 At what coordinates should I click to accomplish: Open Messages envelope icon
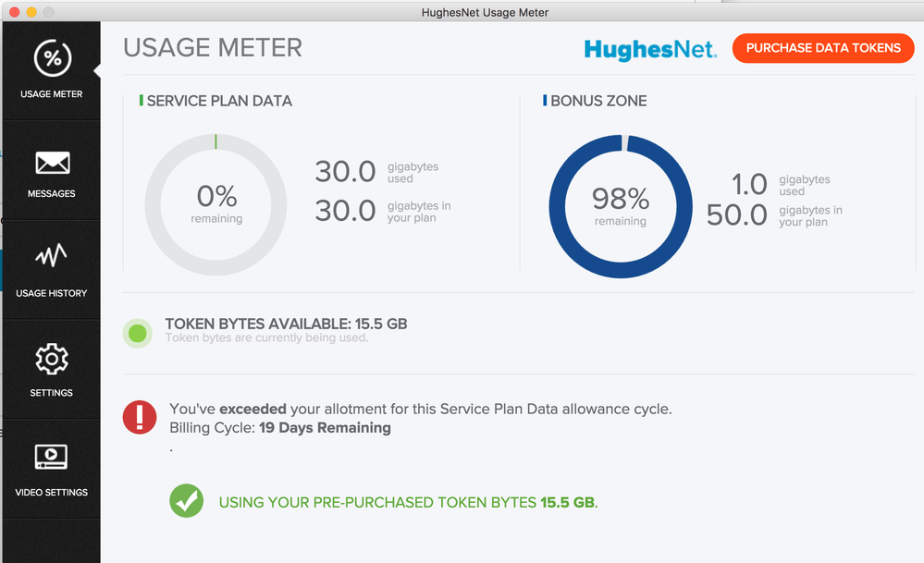52,164
